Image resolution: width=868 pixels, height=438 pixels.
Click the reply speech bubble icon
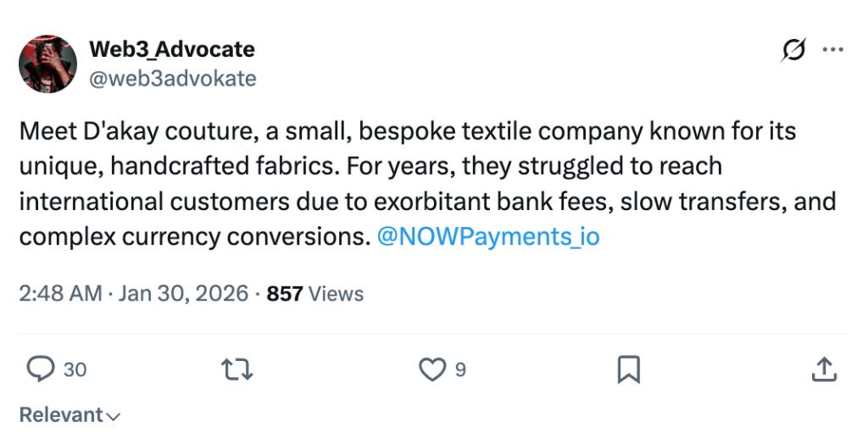click(x=41, y=369)
